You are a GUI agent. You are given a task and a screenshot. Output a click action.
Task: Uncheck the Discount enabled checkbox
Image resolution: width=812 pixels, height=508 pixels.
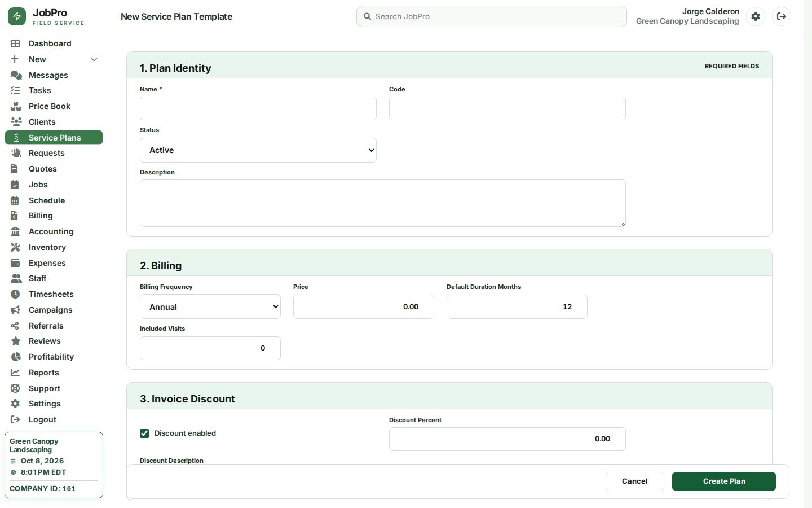pos(144,433)
